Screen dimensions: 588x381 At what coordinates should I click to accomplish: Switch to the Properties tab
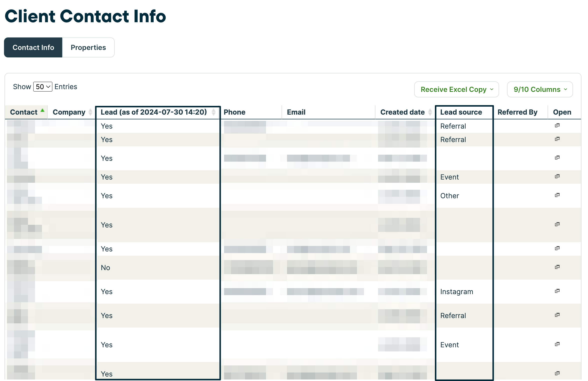coord(88,47)
